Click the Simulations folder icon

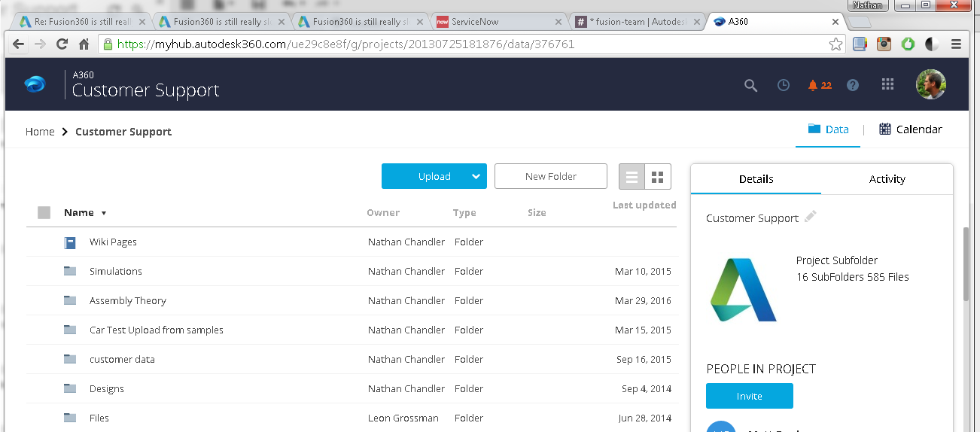click(x=70, y=271)
